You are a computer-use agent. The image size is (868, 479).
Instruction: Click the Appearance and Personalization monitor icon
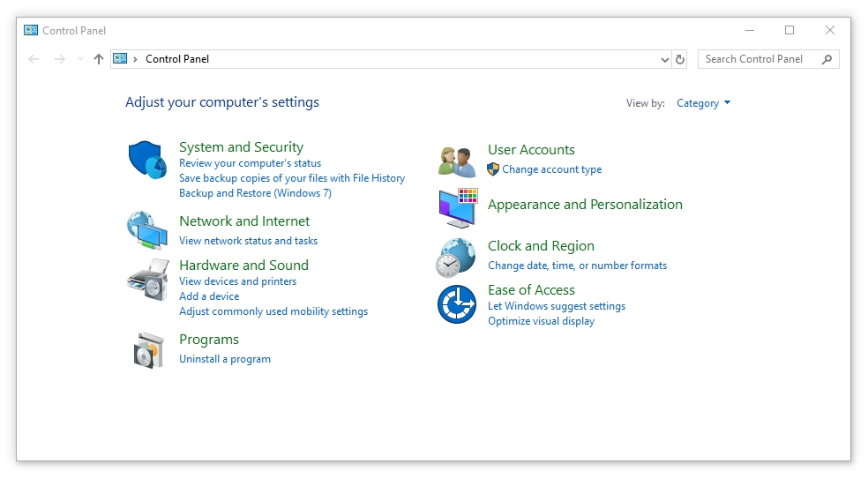coord(458,208)
